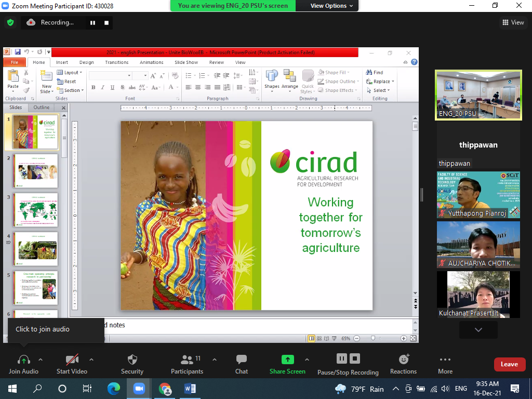Toggle Underline formatting
This screenshot has height=399, width=532.
pos(112,87)
